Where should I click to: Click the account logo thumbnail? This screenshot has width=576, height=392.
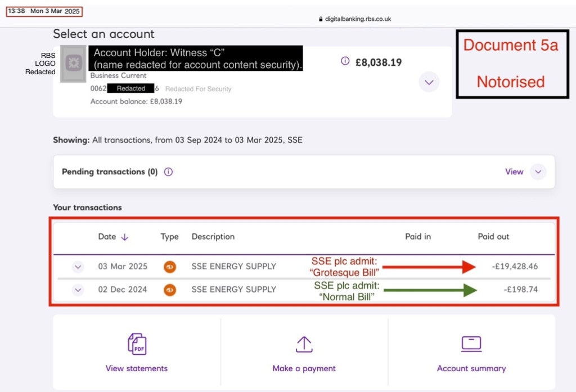[x=74, y=64]
